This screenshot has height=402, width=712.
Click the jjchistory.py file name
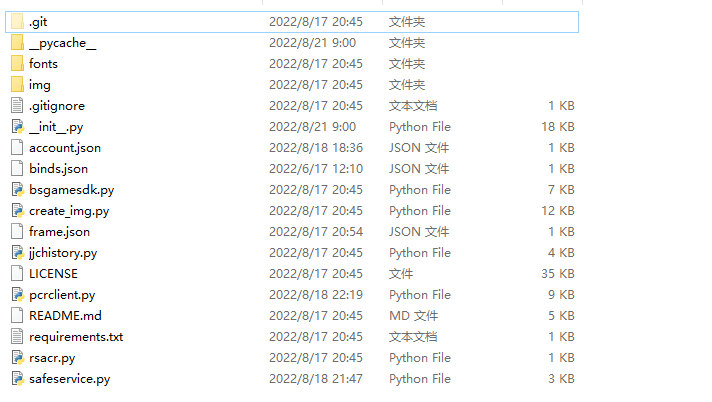click(63, 253)
